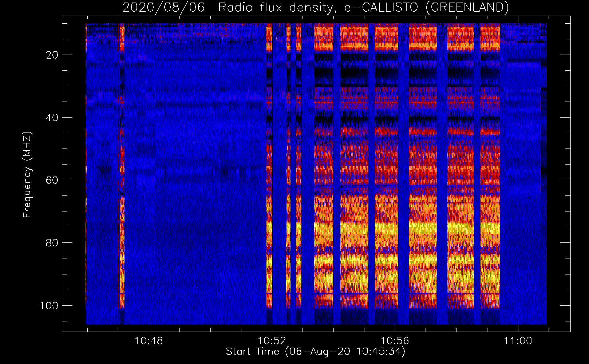
Task: Click the '11:00' time tick label
Action: tap(518, 341)
